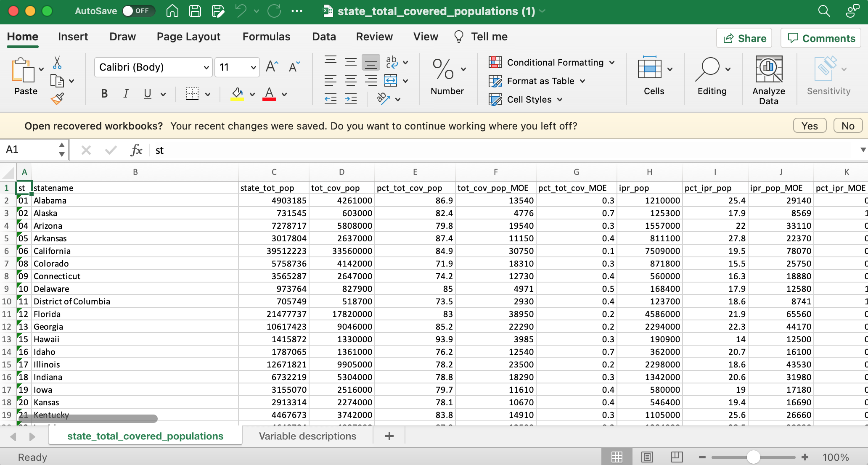868x465 pixels.
Task: Toggle AutoSave off button
Action: click(x=136, y=11)
